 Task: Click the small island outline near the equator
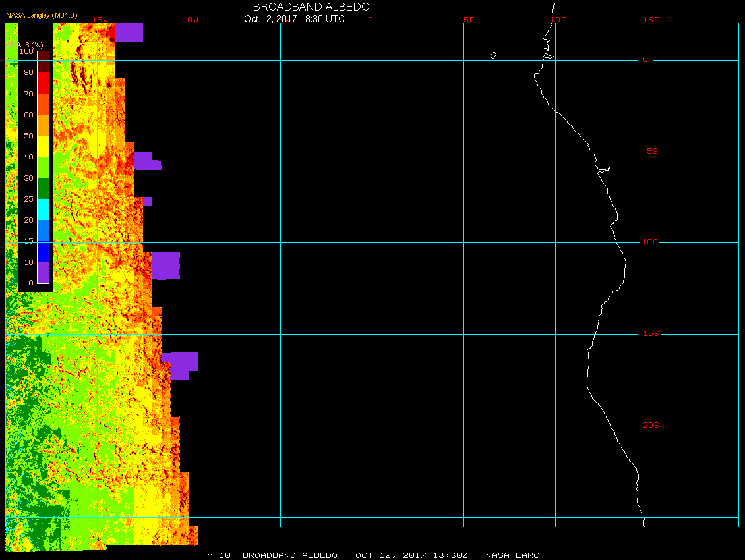tap(493, 55)
